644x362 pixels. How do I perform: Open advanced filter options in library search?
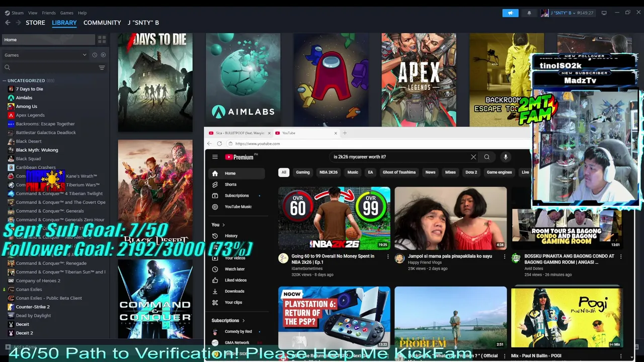click(102, 67)
